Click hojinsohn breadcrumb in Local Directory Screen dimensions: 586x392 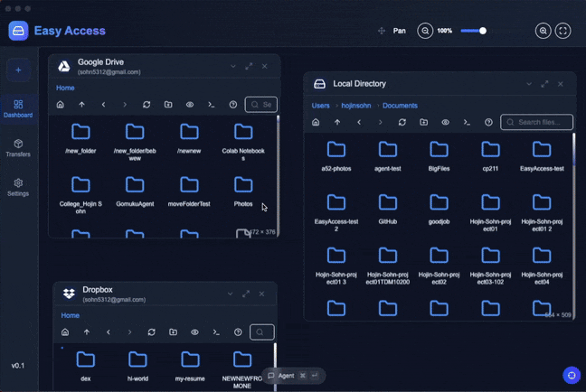point(355,106)
